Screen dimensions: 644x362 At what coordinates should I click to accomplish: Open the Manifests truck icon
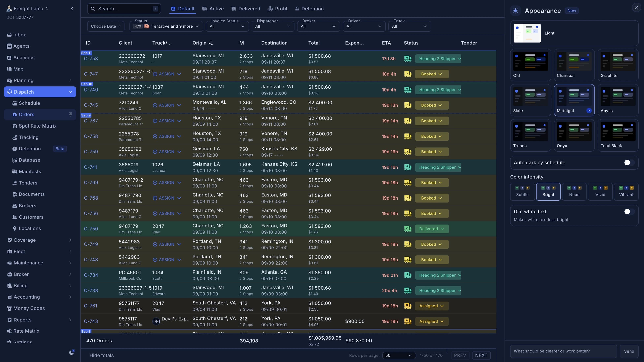(15, 172)
